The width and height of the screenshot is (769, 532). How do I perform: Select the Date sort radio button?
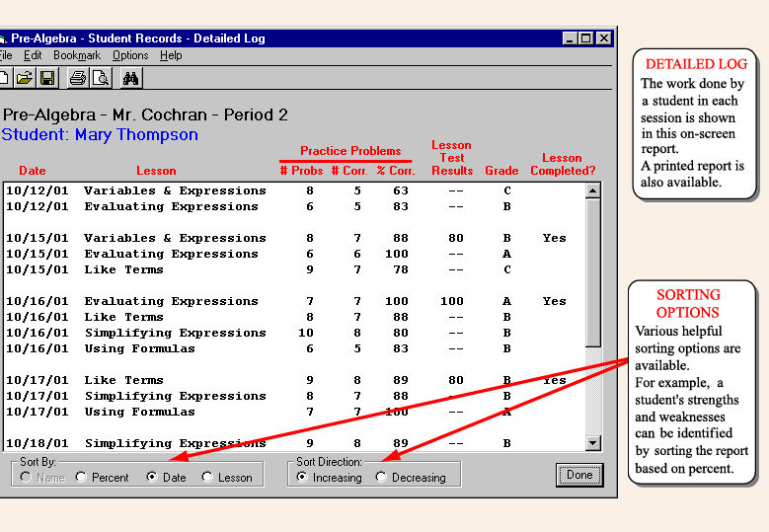coord(152,477)
